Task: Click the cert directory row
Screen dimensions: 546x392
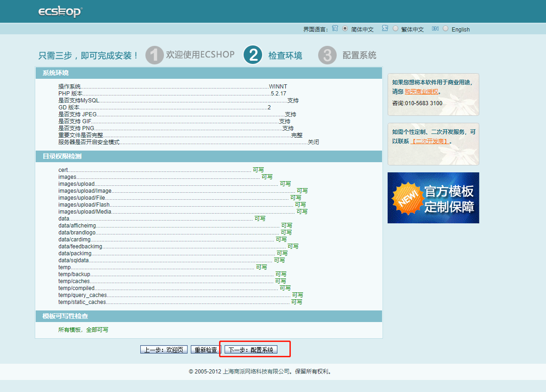Action: tap(161, 170)
